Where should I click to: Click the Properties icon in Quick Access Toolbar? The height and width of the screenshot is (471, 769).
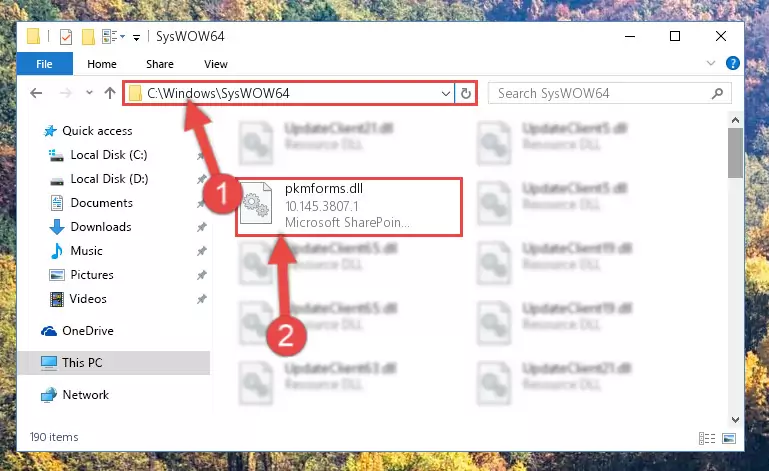point(66,36)
